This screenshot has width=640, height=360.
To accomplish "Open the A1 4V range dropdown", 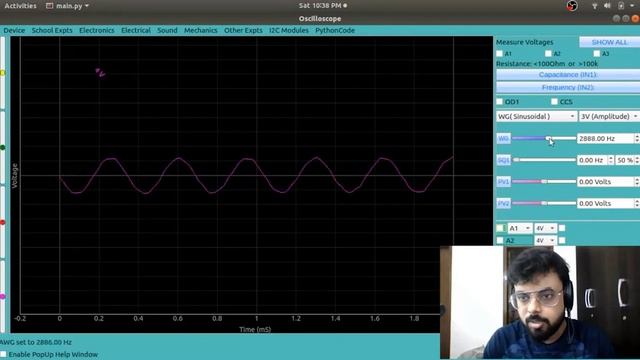I will (x=545, y=228).
